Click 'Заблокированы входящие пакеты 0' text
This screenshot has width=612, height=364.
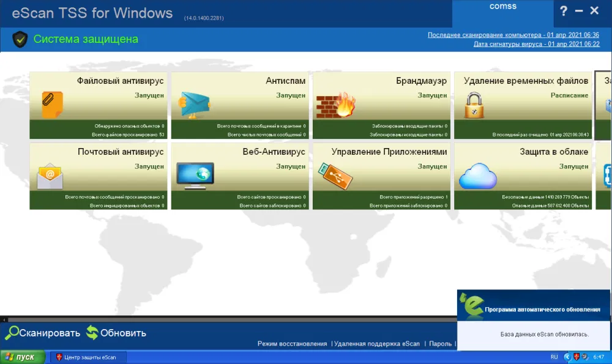click(x=409, y=126)
